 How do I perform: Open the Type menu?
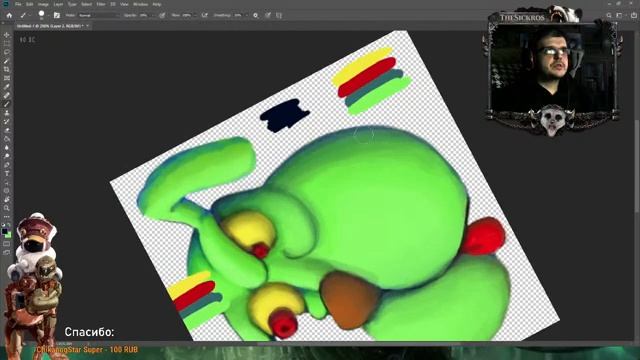(x=72, y=4)
